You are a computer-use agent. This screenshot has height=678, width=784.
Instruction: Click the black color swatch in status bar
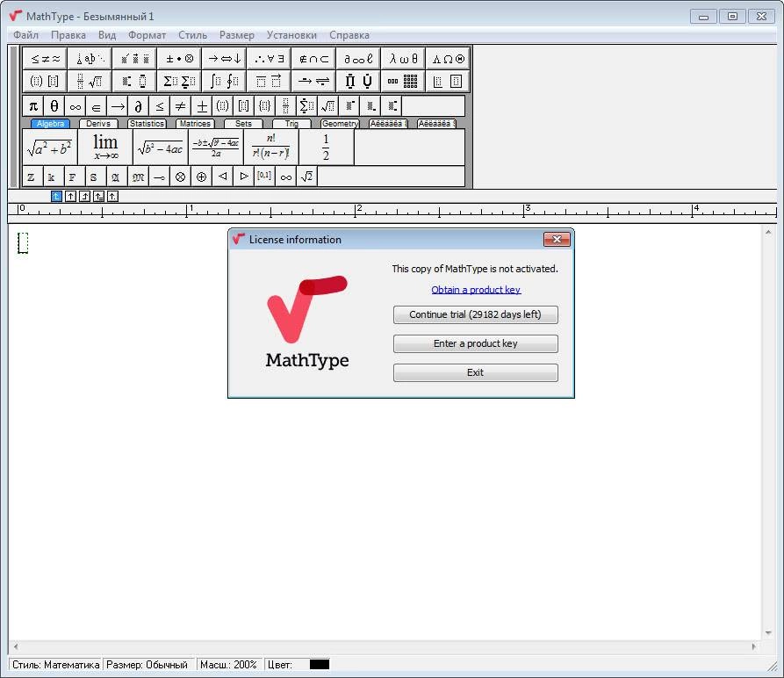click(320, 665)
